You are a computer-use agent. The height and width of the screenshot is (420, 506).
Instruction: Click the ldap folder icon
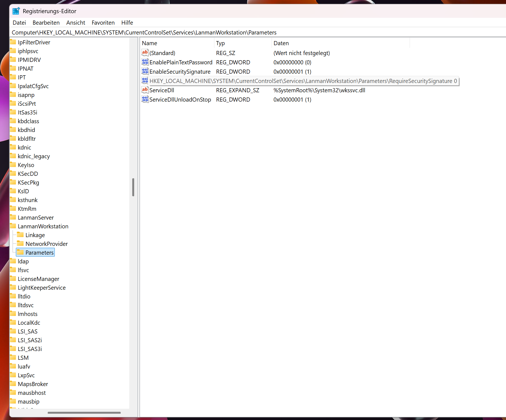tap(13, 261)
